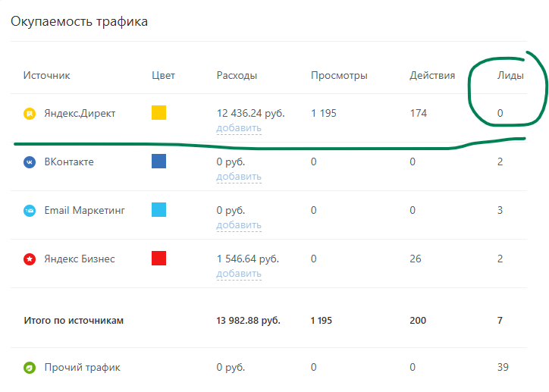
Task: Click the Источник column header
Action: pyautogui.click(x=46, y=76)
